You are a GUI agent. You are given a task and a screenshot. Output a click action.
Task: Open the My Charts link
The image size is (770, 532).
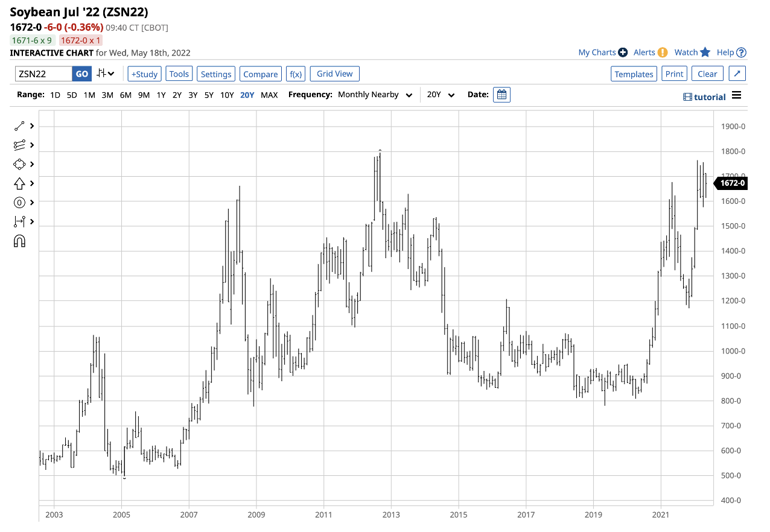point(597,52)
